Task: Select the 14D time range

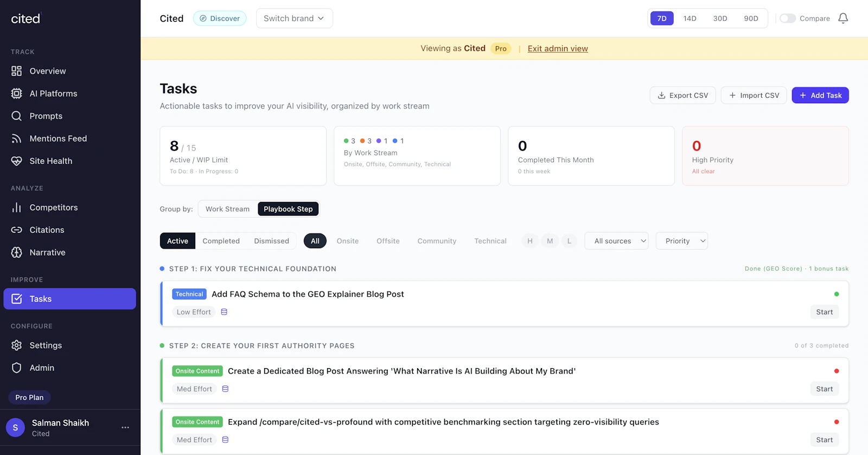Action: (x=690, y=18)
